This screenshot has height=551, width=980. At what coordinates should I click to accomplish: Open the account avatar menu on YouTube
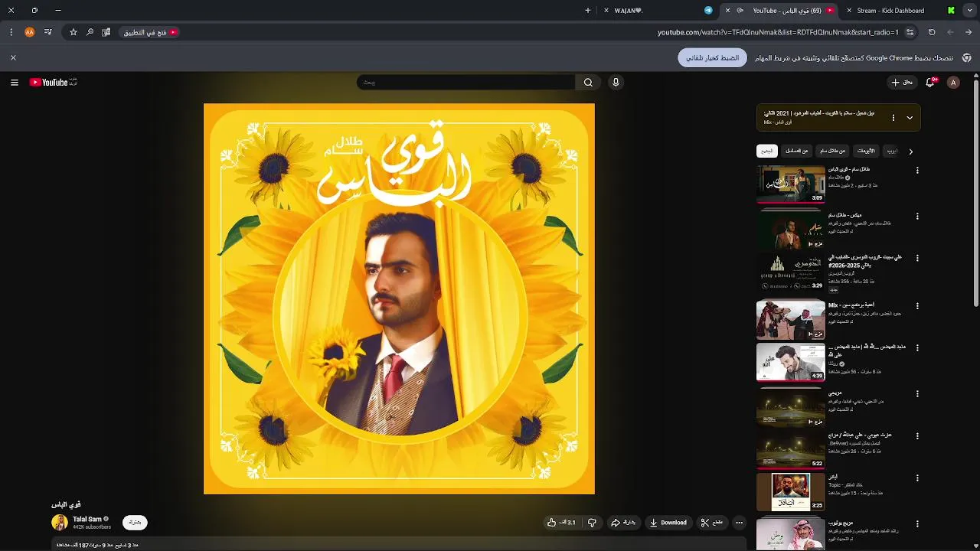click(953, 83)
